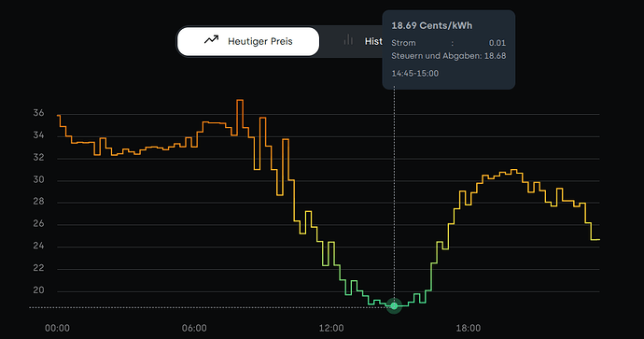Click the 18:00 x-axis label
The height and width of the screenshot is (339, 644).
(469, 328)
